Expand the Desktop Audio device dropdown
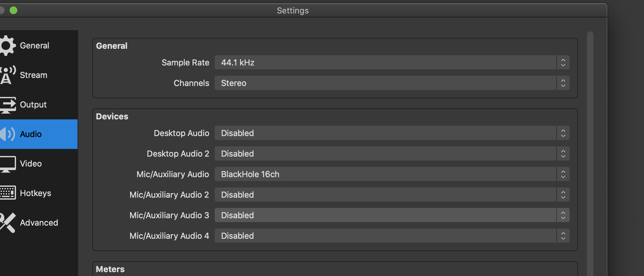The height and width of the screenshot is (276, 644). pyautogui.click(x=392, y=133)
